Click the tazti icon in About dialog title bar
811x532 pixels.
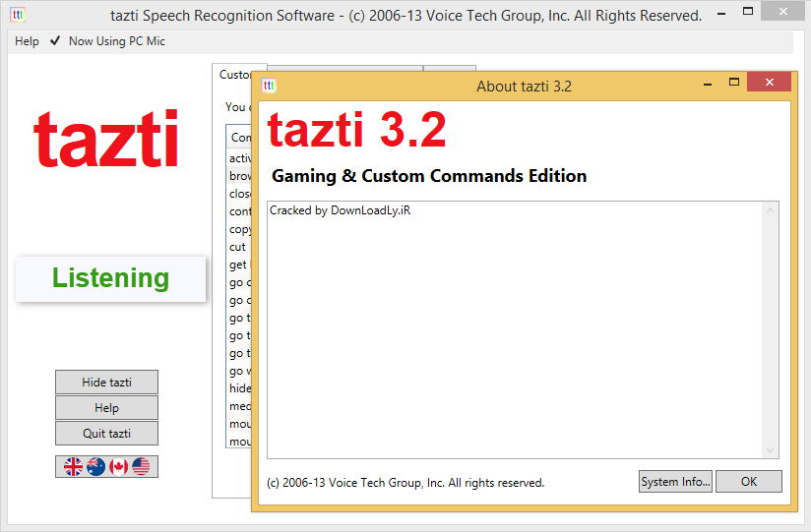click(269, 86)
